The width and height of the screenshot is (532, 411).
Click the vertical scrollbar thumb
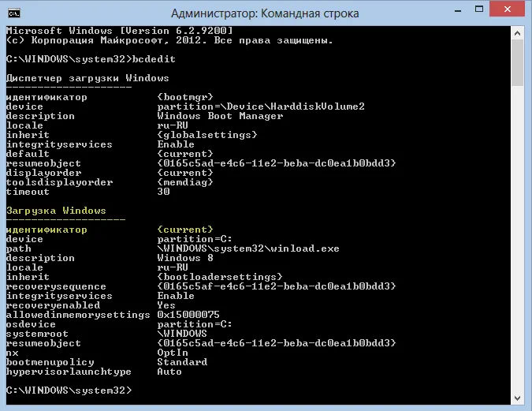517,63
